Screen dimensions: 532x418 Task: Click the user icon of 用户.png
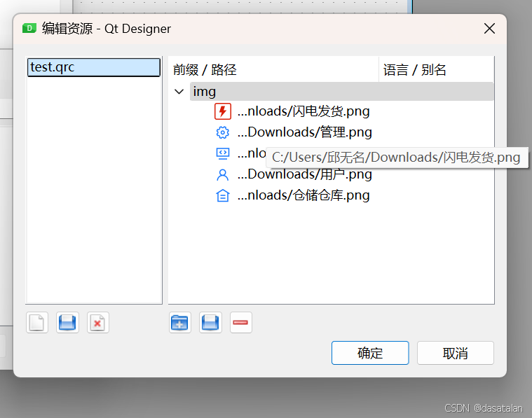click(x=223, y=174)
